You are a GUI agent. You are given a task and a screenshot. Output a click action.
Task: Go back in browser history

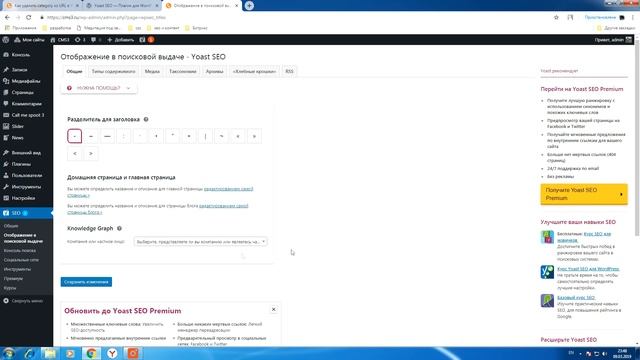pyautogui.click(x=7, y=17)
